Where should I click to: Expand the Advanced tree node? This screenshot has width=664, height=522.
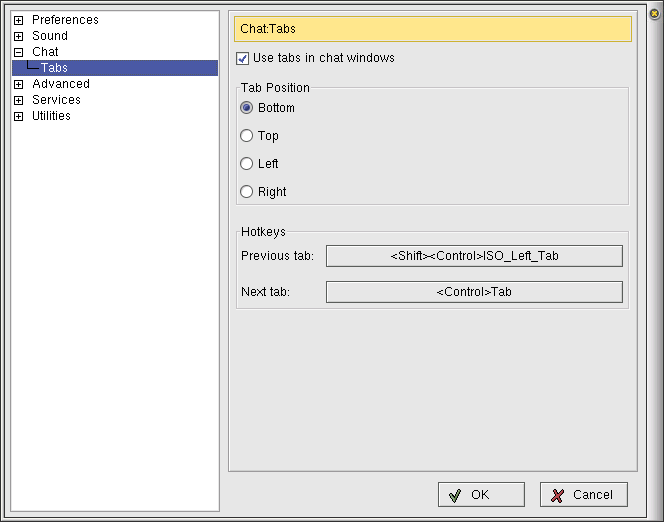coord(18,84)
